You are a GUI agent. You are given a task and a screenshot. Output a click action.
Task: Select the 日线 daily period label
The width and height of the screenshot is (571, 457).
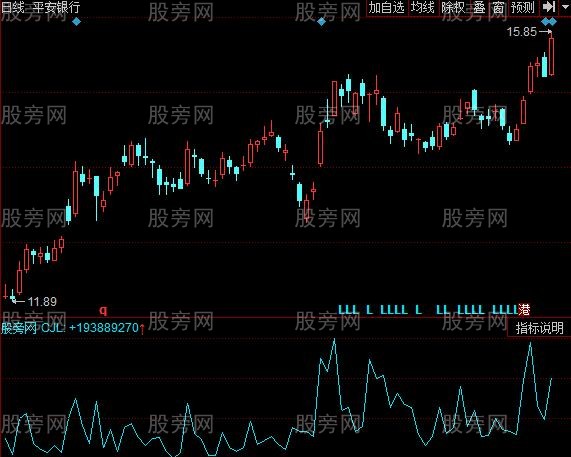[13, 7]
